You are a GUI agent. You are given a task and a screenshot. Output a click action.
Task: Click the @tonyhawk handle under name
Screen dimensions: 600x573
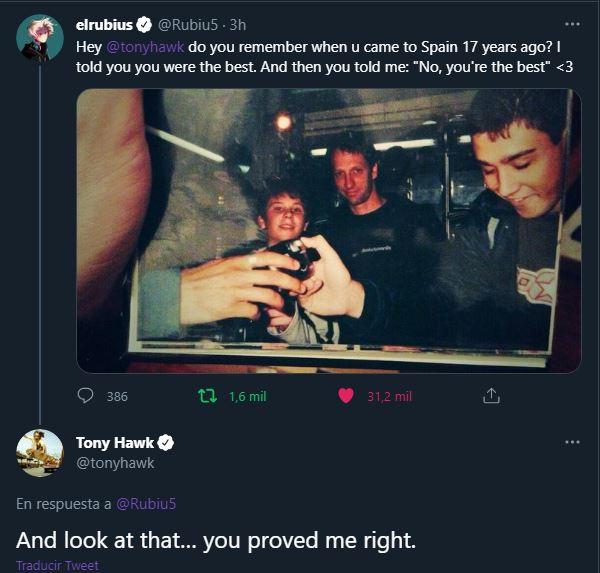coord(115,462)
